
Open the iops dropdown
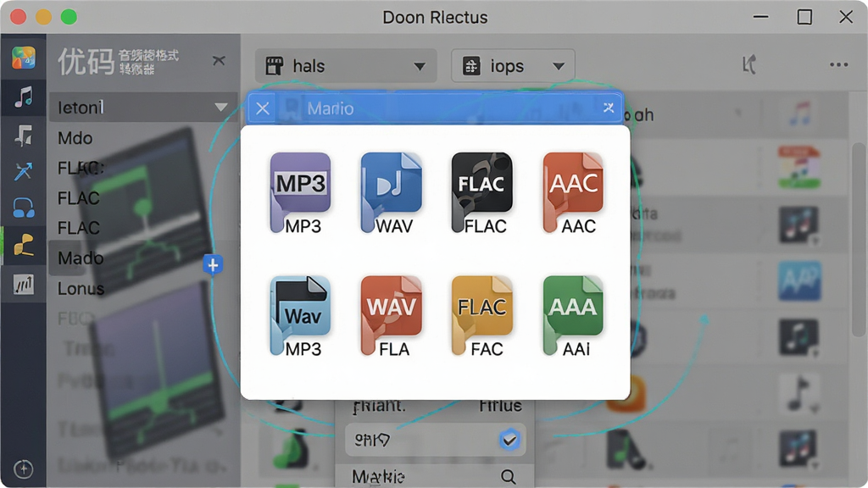513,66
